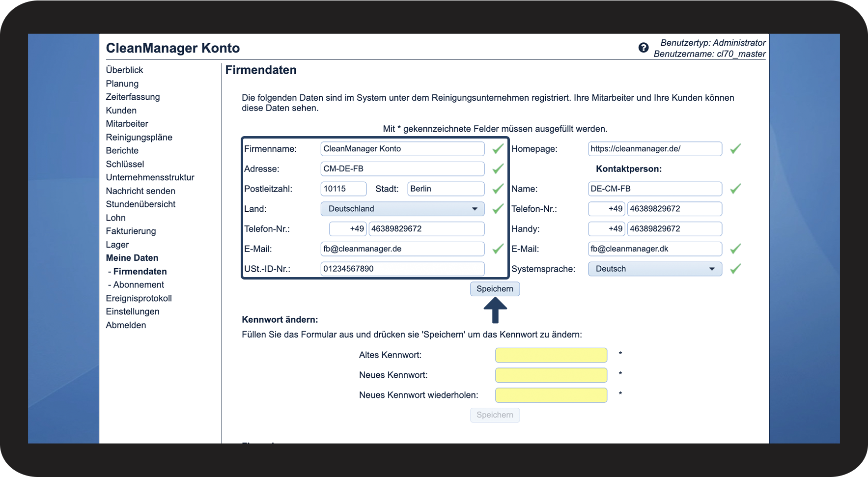Select the Postleitzahl input field

[343, 189]
